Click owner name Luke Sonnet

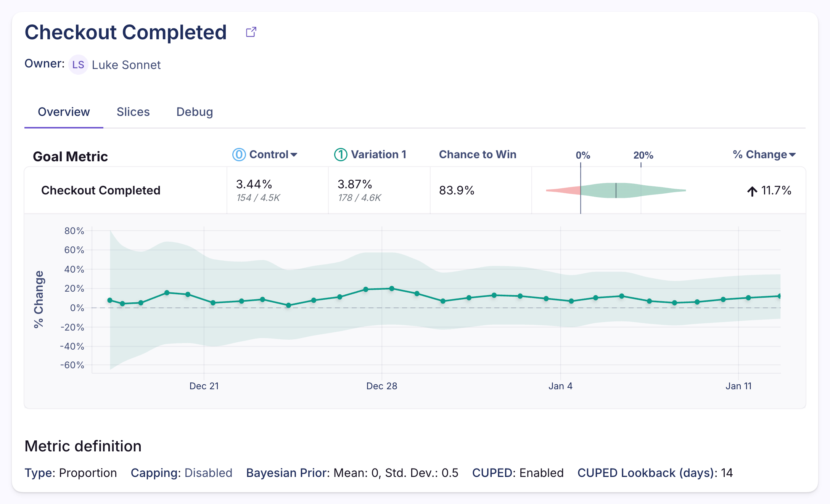click(126, 65)
